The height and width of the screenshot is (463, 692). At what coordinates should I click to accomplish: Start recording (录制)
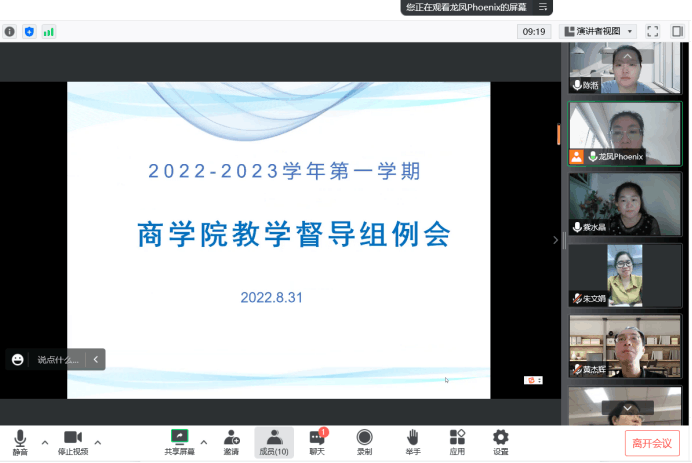[x=364, y=442]
